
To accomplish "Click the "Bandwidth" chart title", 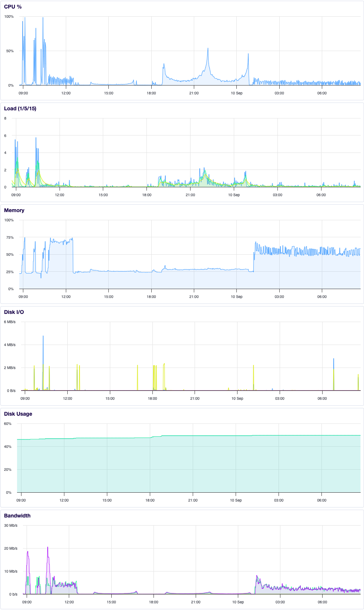I will pyautogui.click(x=17, y=516).
